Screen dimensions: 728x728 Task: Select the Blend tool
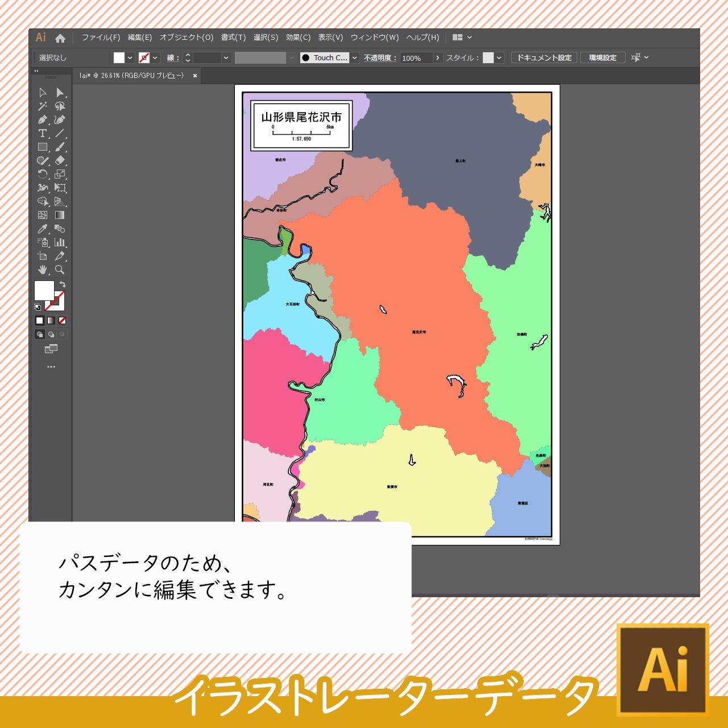pyautogui.click(x=60, y=229)
